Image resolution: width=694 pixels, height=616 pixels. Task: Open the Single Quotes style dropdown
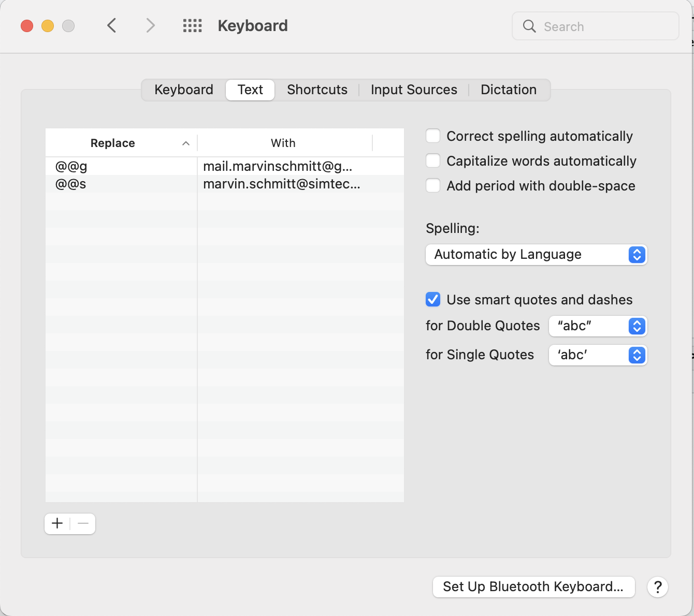[x=598, y=355]
